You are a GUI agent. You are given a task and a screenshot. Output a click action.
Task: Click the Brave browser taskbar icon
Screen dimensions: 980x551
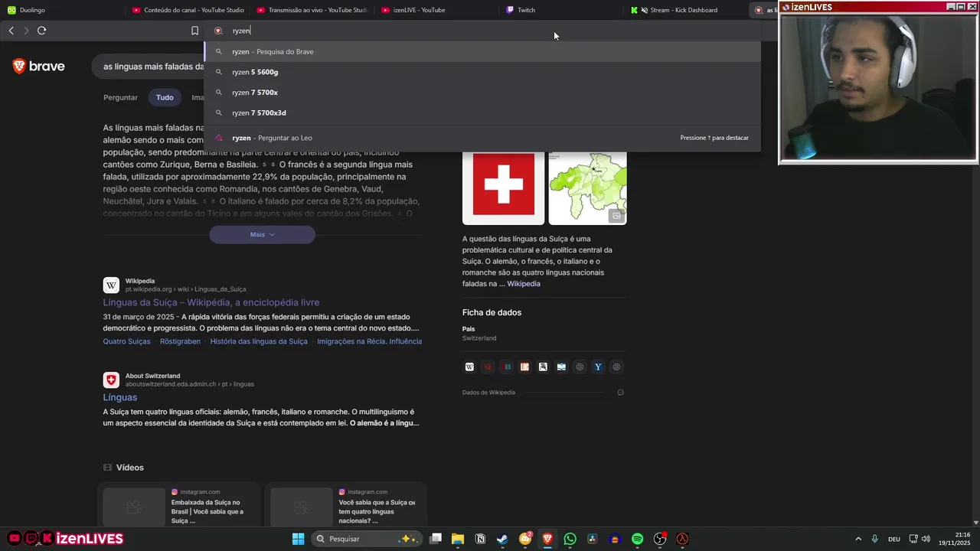pos(547,539)
